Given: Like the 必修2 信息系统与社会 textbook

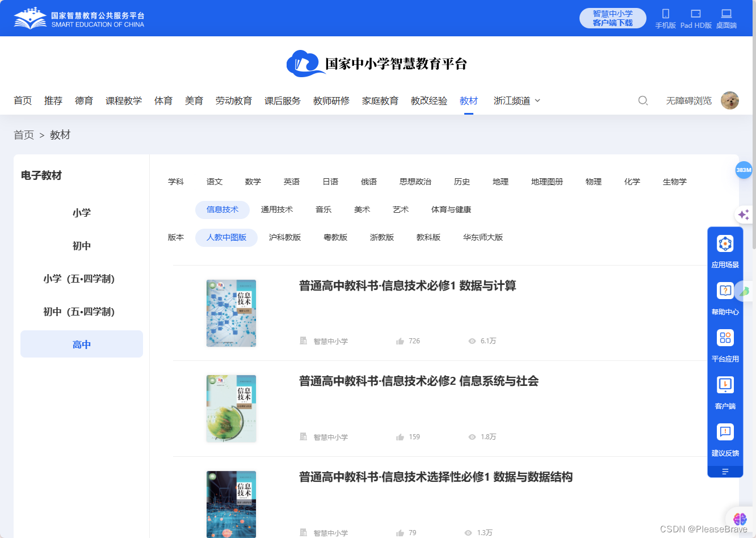Looking at the screenshot, I should pos(400,437).
